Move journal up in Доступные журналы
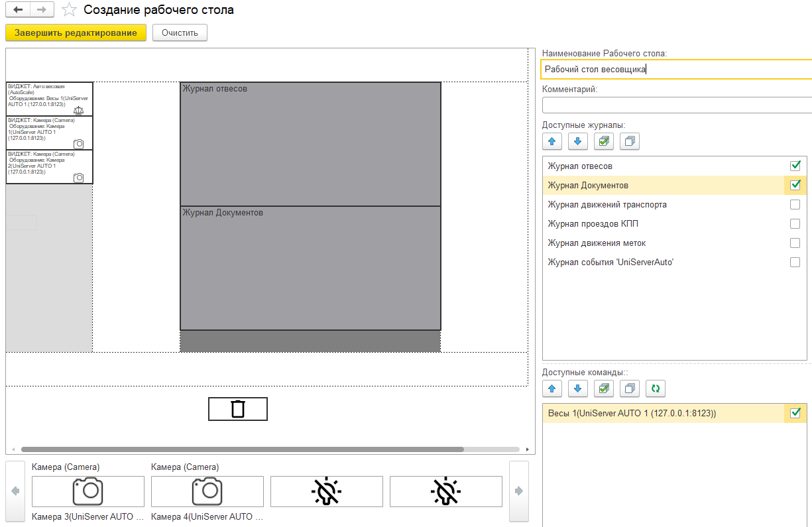 [x=552, y=141]
